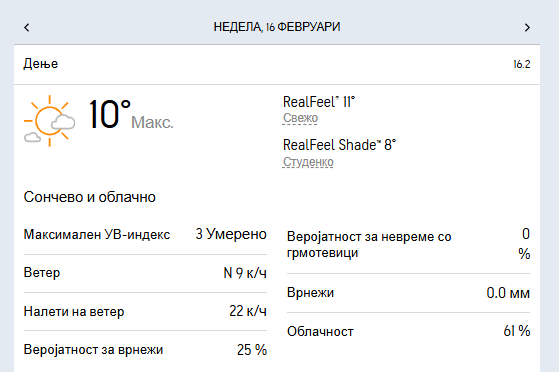
Task: Select the НЕДЕЛА, 16 ФЕВРУАРИ date header
Action: click(277, 27)
